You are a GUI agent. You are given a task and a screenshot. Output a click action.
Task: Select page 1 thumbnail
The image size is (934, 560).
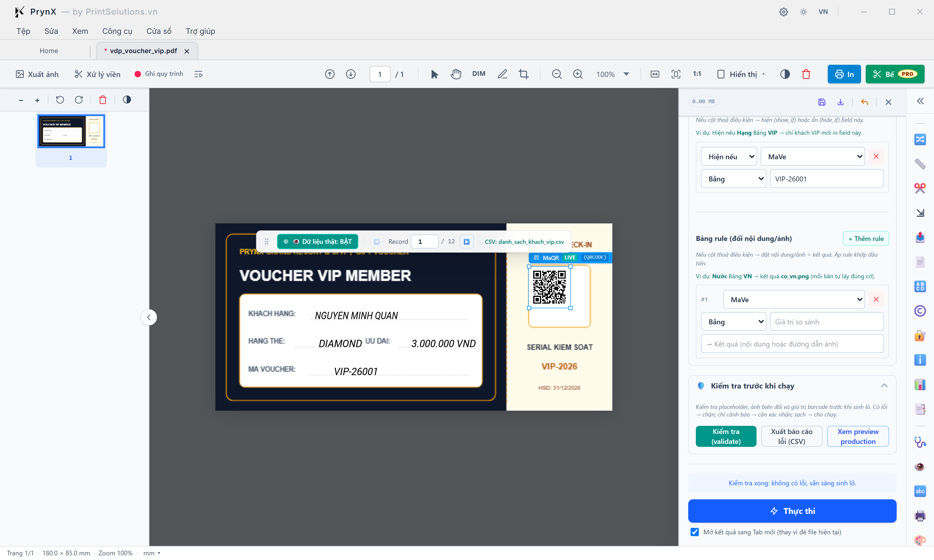point(71,131)
